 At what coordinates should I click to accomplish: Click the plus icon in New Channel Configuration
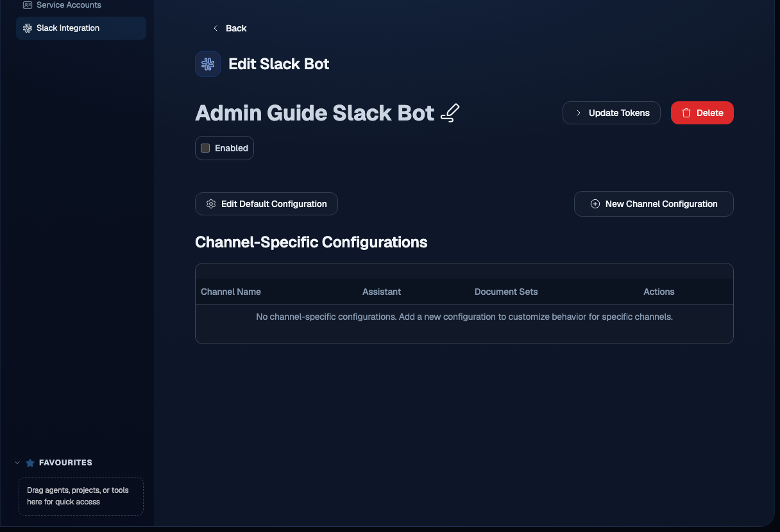click(595, 204)
